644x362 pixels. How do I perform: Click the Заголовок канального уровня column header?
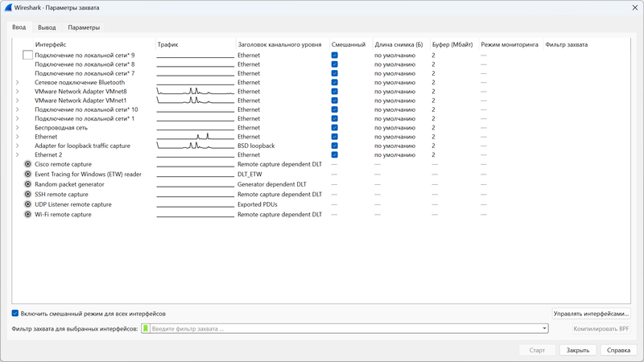click(283, 44)
